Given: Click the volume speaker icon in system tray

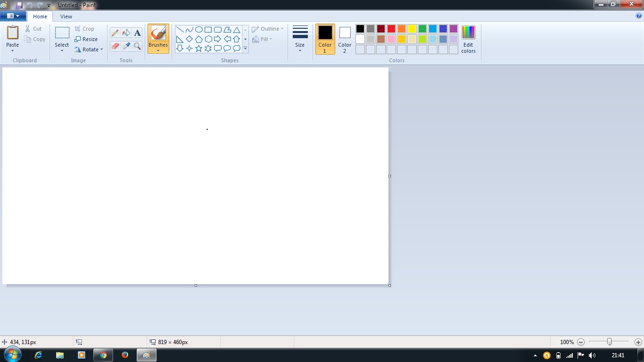Looking at the screenshot, I should (592, 355).
